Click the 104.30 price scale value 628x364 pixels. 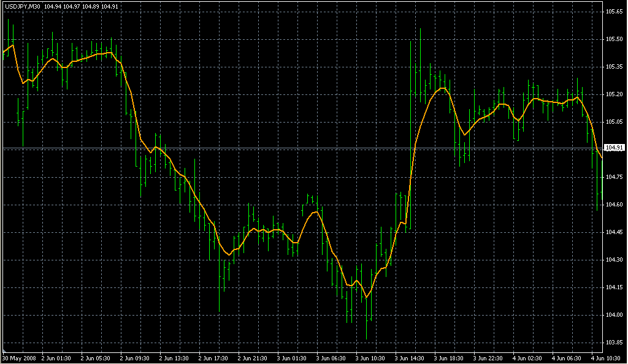coord(614,260)
